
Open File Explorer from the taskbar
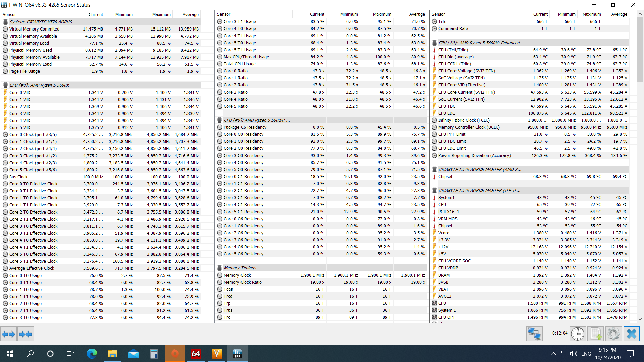(112, 354)
